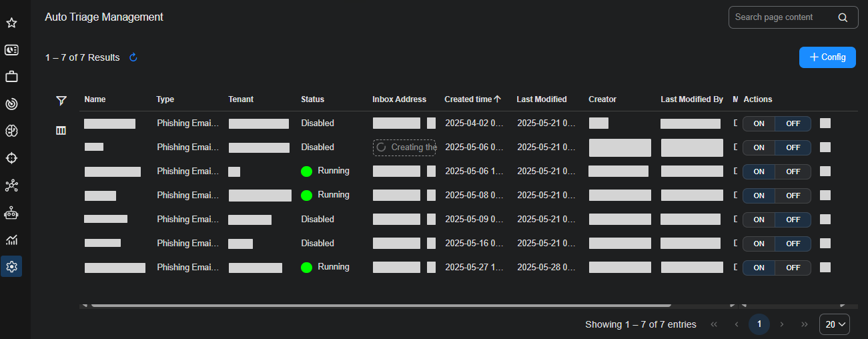Click the briefcase cases icon in sidebar
The width and height of the screenshot is (868, 339).
(x=11, y=77)
